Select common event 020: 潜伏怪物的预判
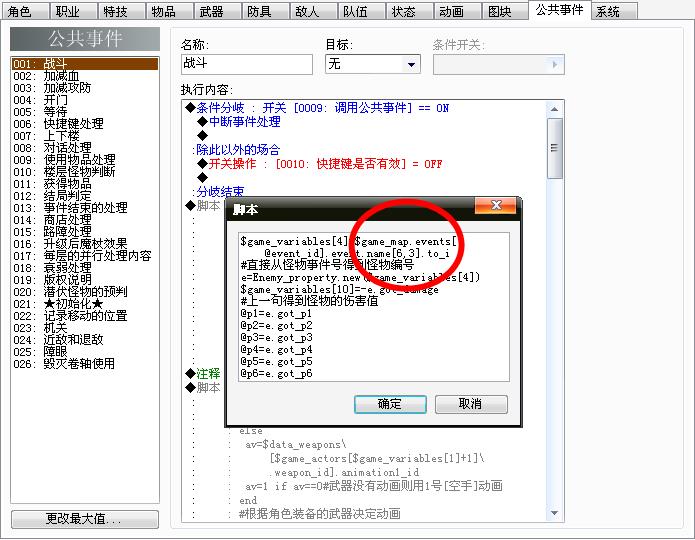695x540 pixels. pos(85,292)
